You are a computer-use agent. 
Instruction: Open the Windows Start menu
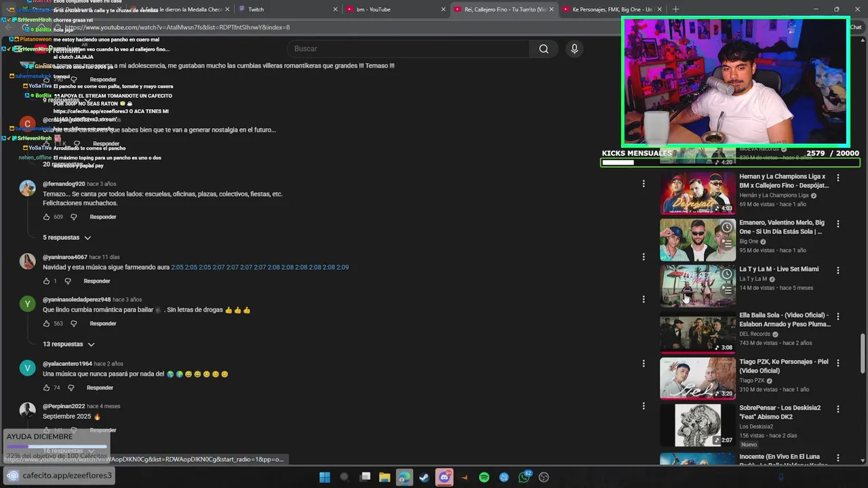tap(325, 477)
